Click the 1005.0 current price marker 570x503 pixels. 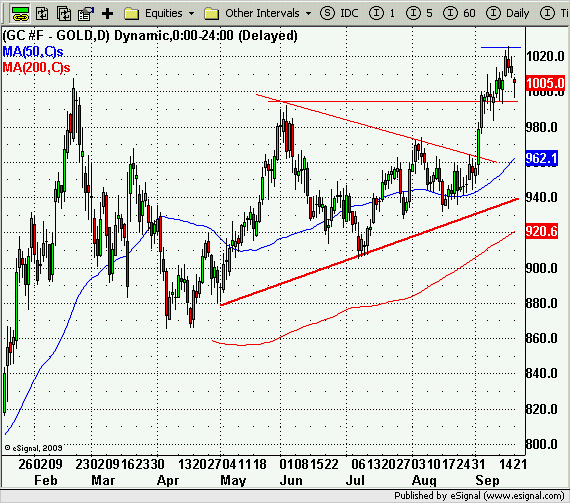click(545, 83)
